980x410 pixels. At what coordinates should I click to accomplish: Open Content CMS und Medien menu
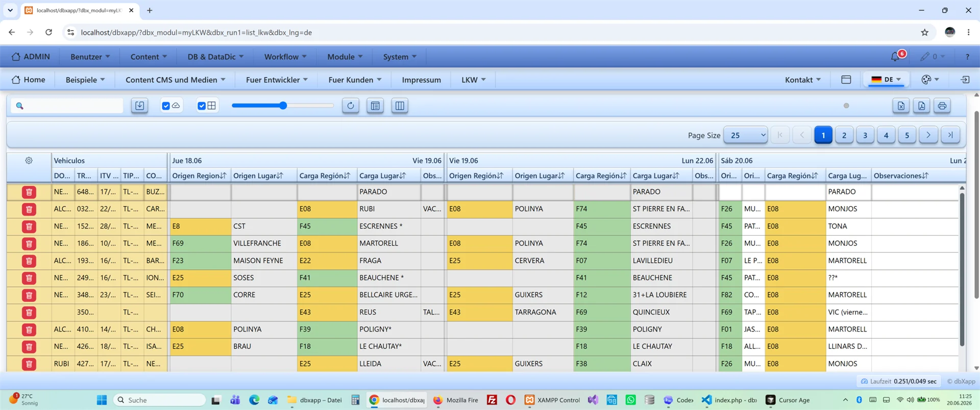click(175, 80)
